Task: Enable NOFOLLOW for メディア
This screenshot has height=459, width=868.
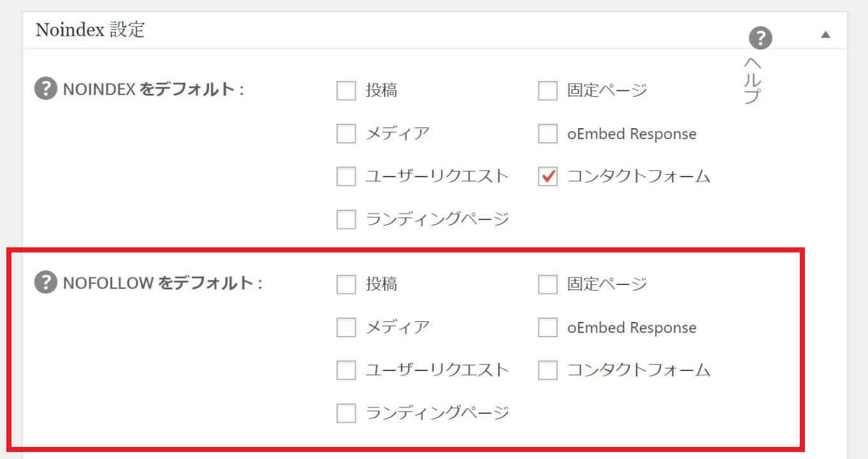Action: coord(346,328)
